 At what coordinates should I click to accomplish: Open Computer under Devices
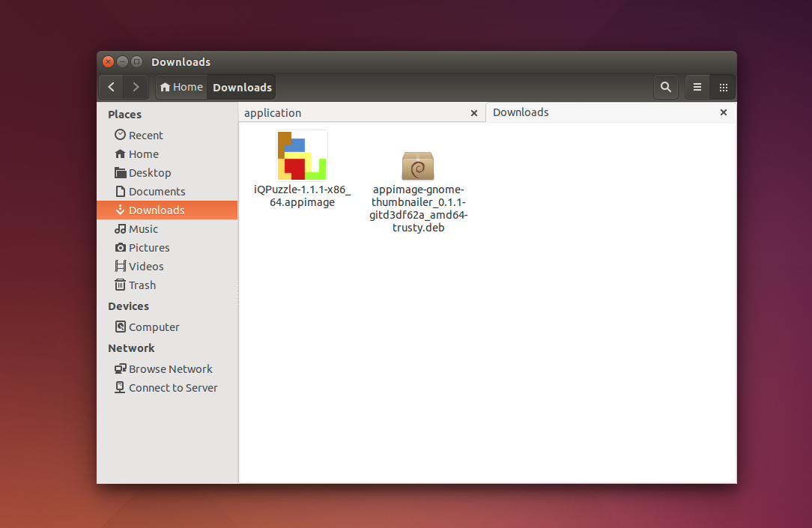click(167, 327)
